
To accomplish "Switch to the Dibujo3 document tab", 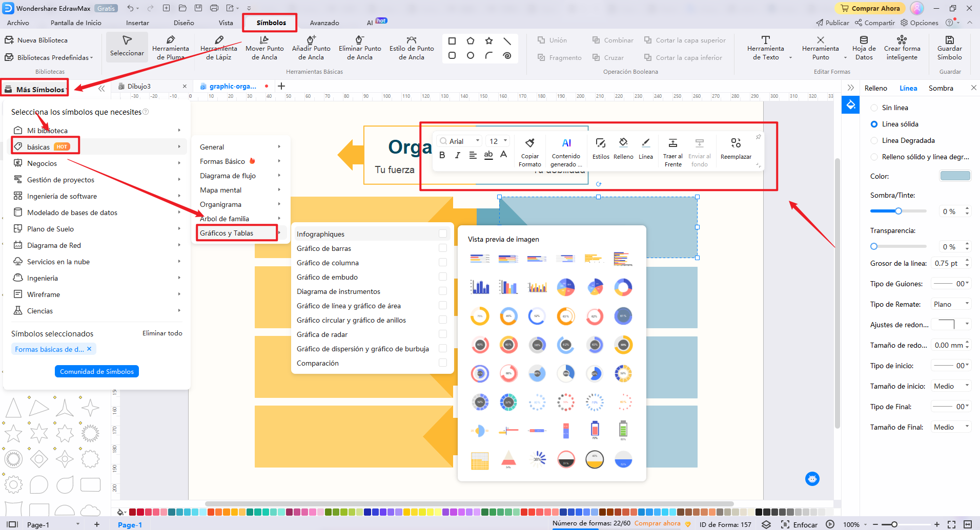I will [139, 86].
